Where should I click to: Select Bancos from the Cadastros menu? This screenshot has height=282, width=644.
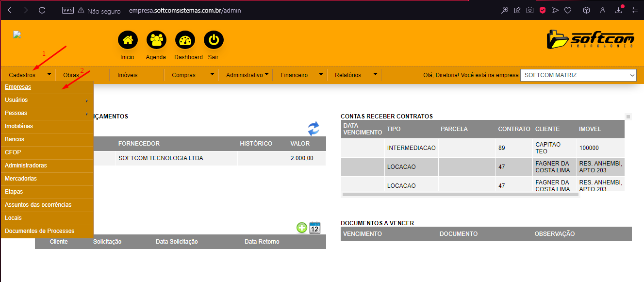(15, 139)
